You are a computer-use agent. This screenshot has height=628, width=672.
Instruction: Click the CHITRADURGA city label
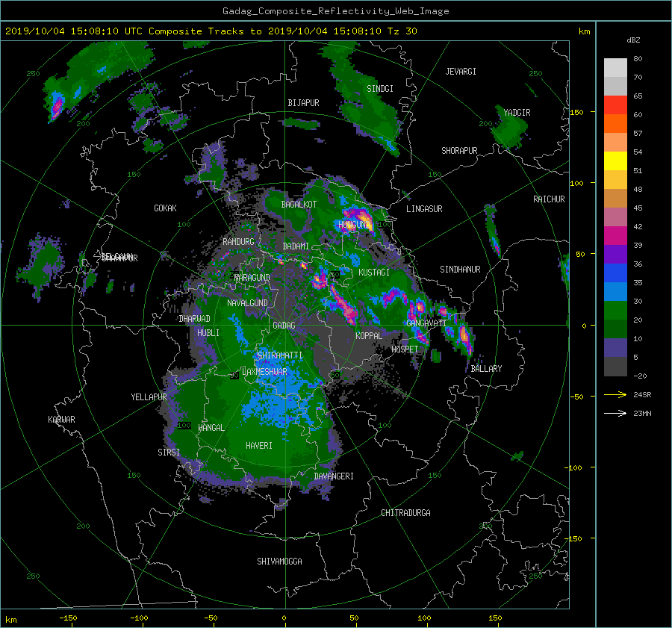[405, 513]
